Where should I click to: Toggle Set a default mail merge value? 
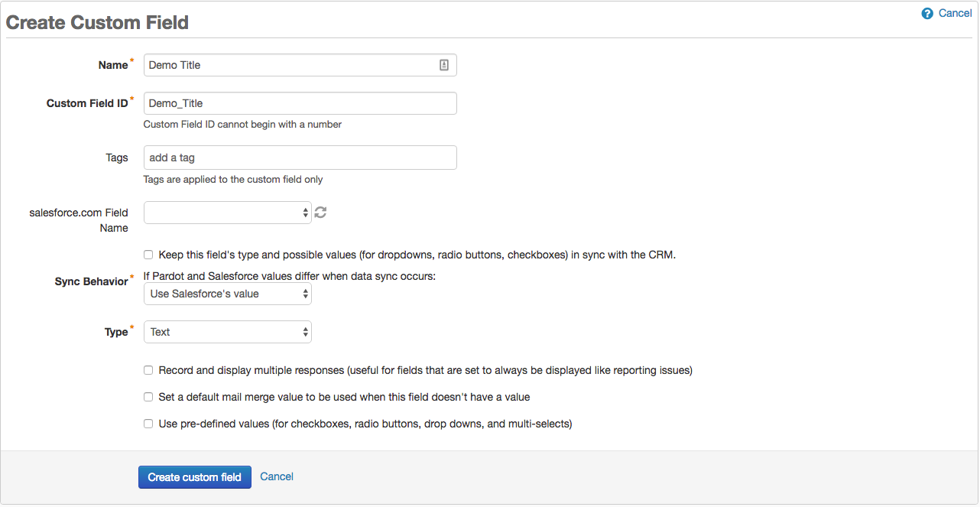148,397
